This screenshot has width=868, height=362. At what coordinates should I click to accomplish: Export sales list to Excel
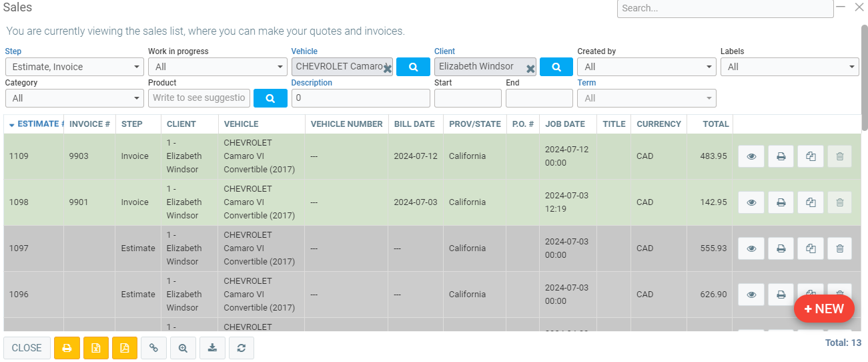coord(96,348)
